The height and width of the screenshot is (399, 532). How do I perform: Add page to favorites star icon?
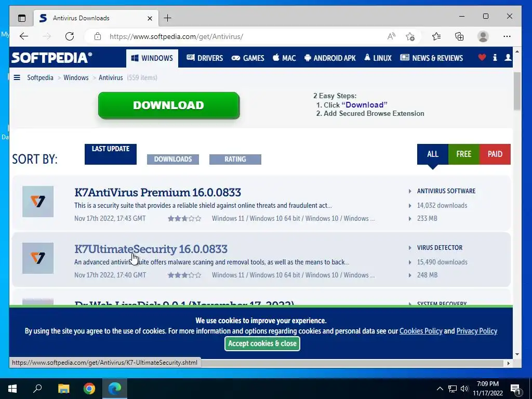(x=410, y=36)
